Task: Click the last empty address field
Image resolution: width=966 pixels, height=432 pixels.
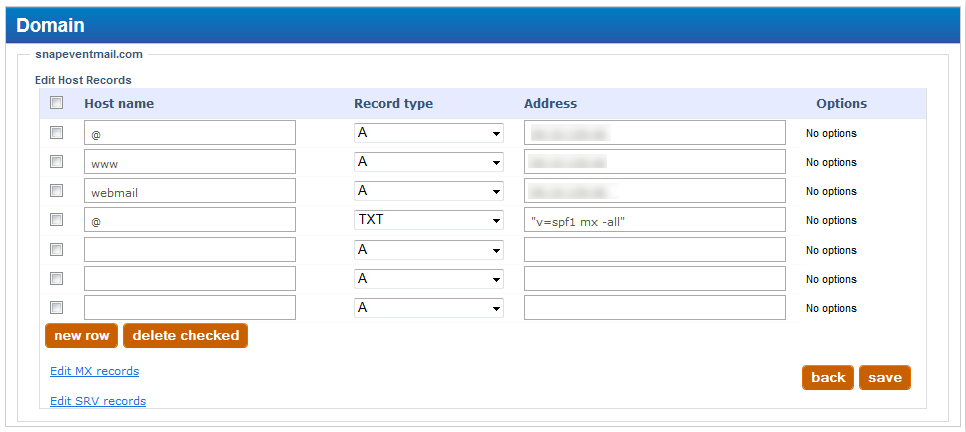Action: click(654, 308)
